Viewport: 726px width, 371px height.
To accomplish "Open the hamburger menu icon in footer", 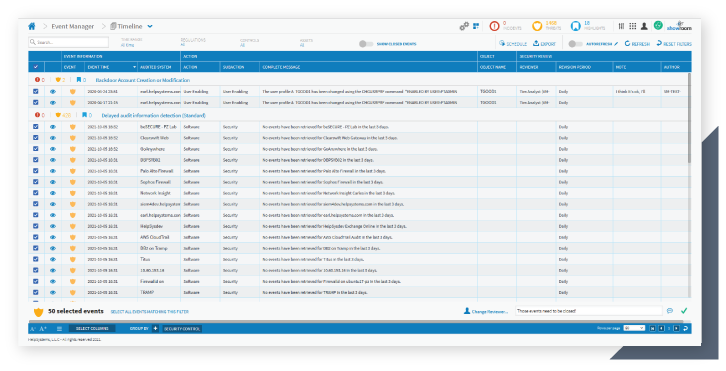I will (59, 329).
